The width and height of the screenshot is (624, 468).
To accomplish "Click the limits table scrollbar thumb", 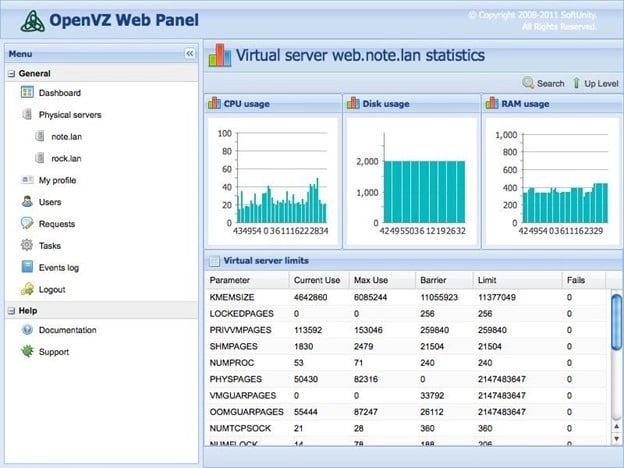I will pos(616,322).
